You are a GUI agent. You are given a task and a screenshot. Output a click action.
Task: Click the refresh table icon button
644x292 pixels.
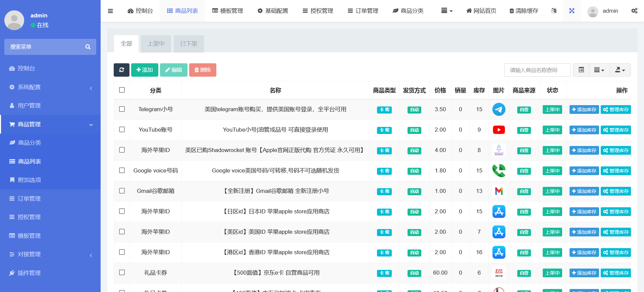pos(121,70)
